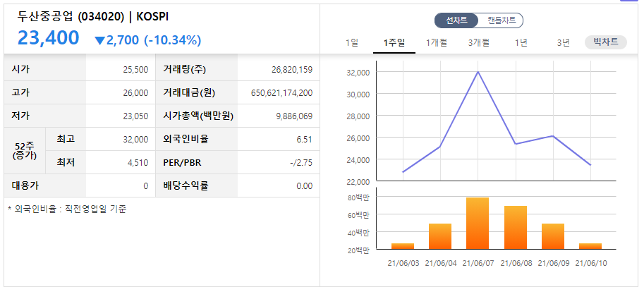Viewport: 644px width, 292px height.
Task: Click the 고가 row label
Action: (x=20, y=93)
